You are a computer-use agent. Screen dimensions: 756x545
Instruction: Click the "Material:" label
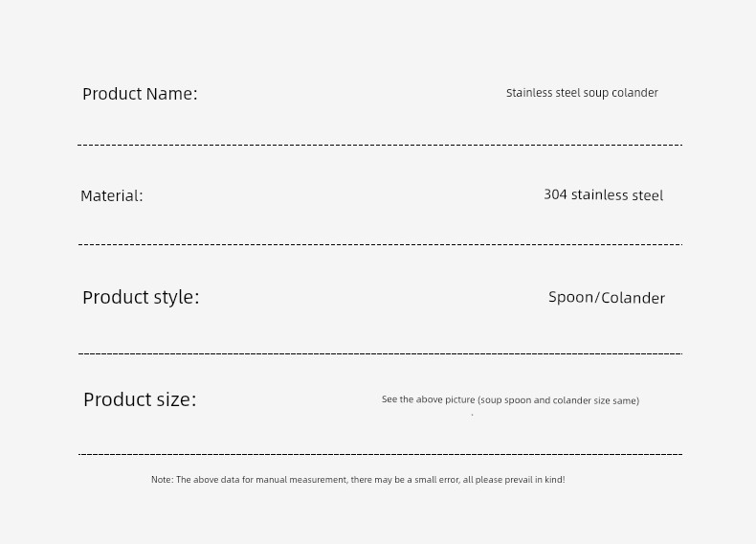click(x=111, y=195)
